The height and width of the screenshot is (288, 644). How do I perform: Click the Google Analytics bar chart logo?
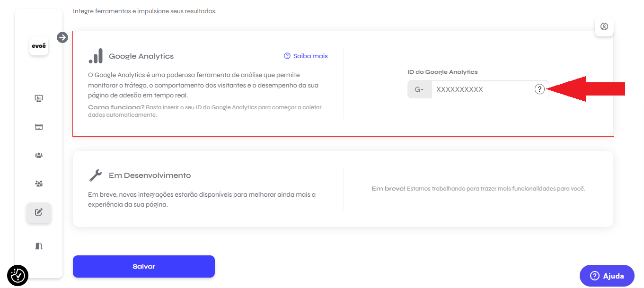[x=96, y=56]
